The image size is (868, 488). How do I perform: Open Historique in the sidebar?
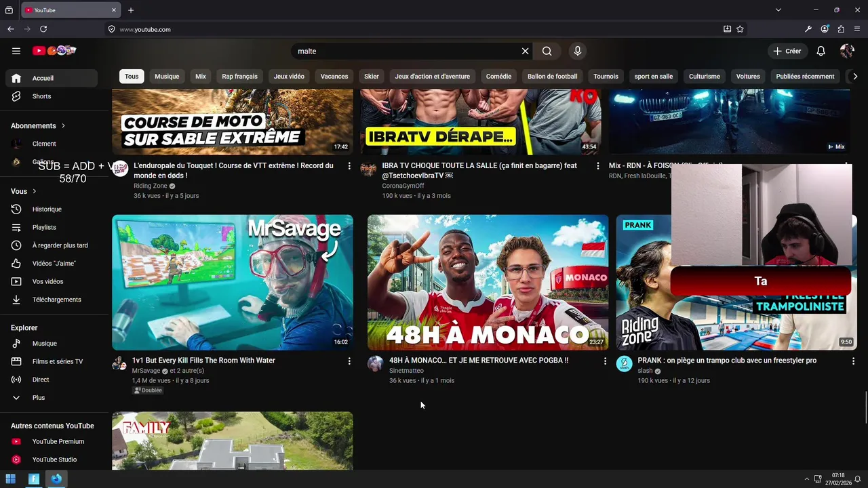52,209
